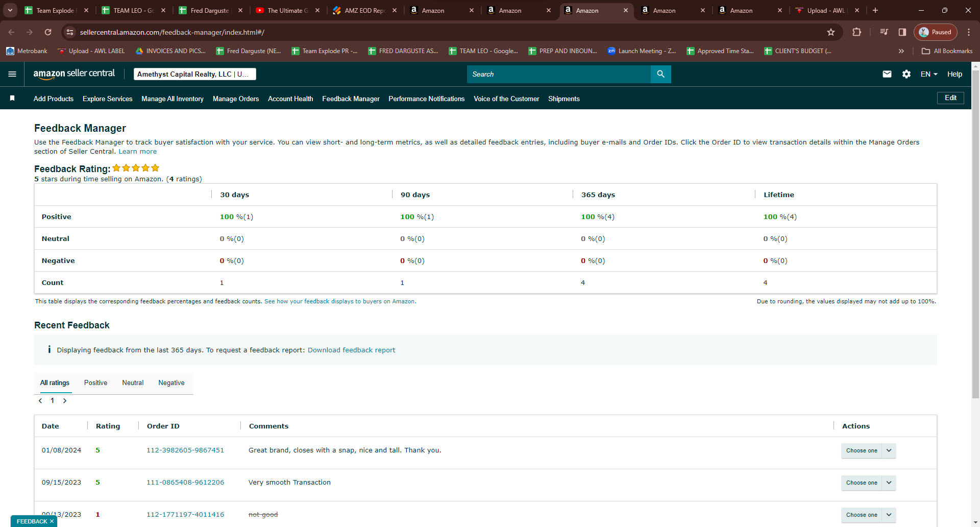Switch to the Positive feedback tab
This screenshot has width=980, height=527.
pyautogui.click(x=95, y=382)
